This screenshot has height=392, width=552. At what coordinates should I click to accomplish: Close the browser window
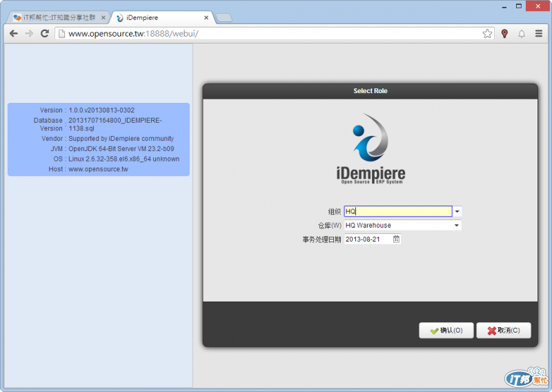pos(538,6)
